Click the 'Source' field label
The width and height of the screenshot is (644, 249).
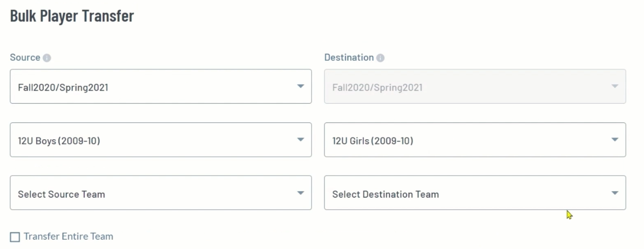point(25,57)
